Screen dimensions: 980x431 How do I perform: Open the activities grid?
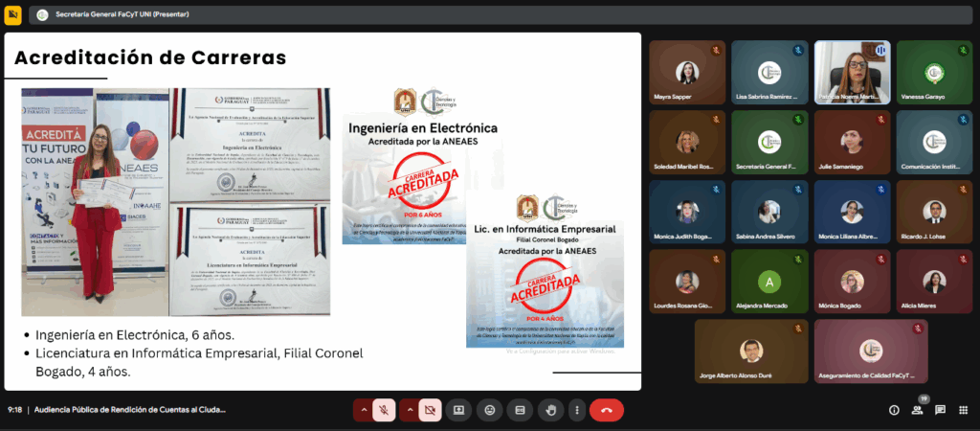coord(963,410)
